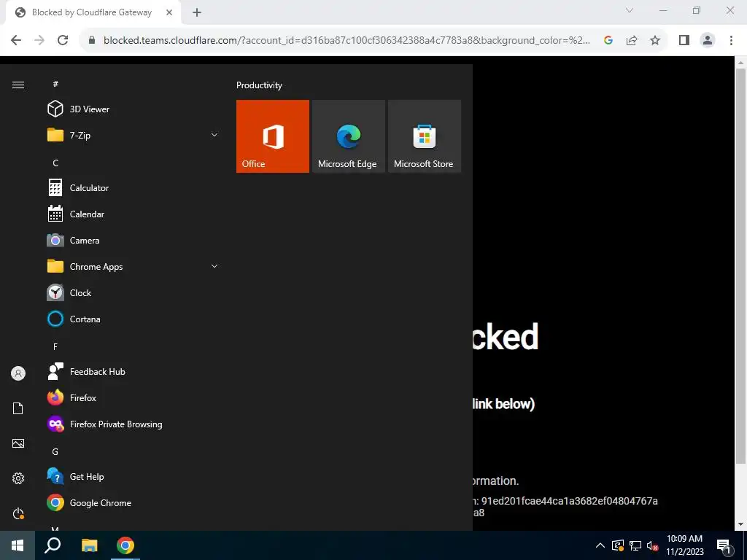Open the Microsoft Edge tile
Screen dimensions: 747x560
348,136
